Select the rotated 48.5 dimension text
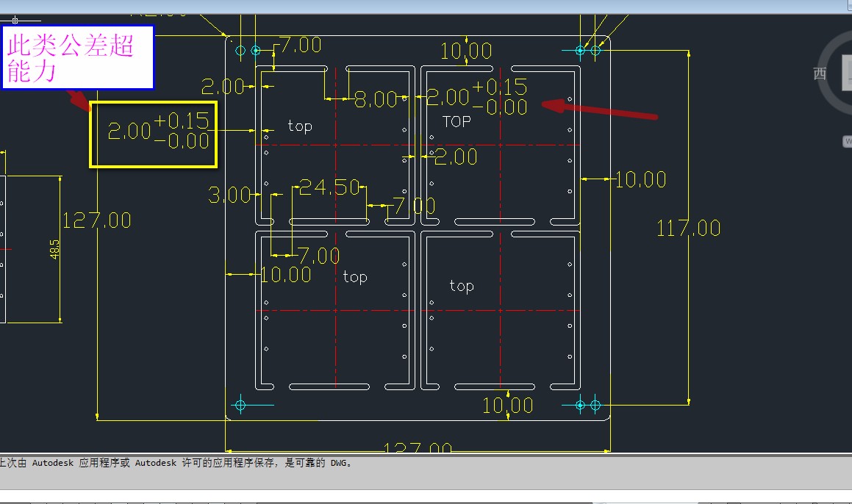 click(54, 249)
